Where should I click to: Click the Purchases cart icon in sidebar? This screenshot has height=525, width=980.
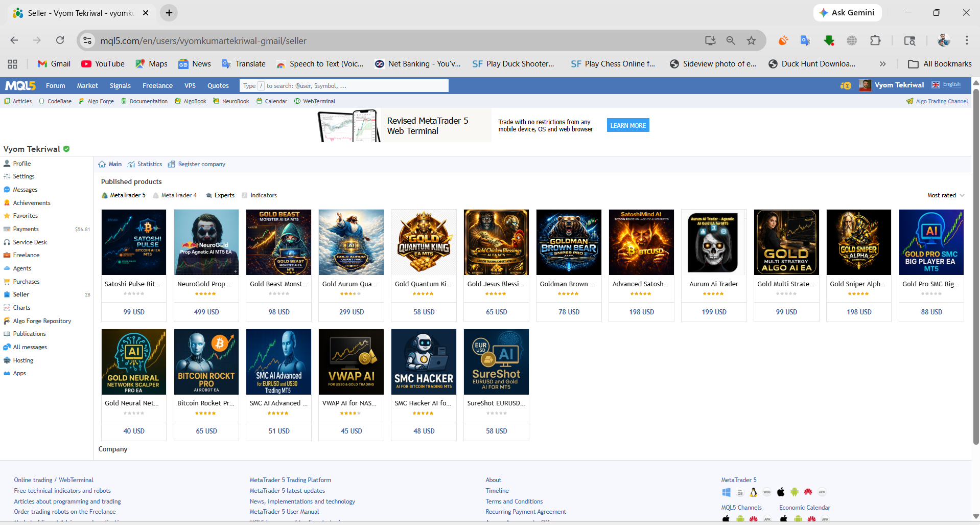click(7, 282)
